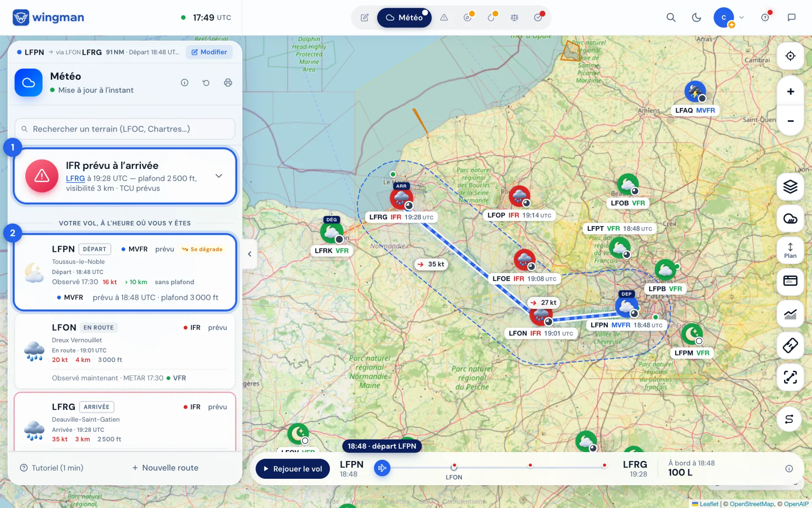Screen dimensions: 812x508
Task: Refresh the weather data with reload icon
Action: [x=206, y=83]
